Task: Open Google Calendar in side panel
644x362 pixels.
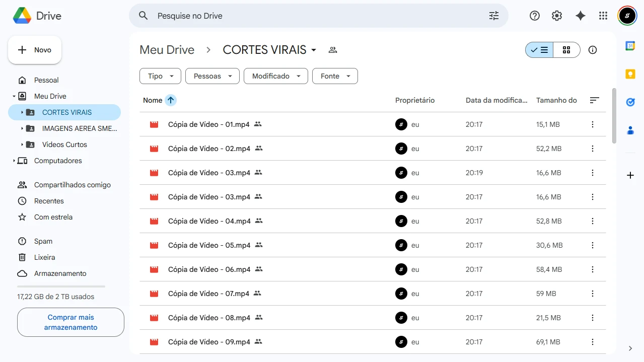Action: 630,46
